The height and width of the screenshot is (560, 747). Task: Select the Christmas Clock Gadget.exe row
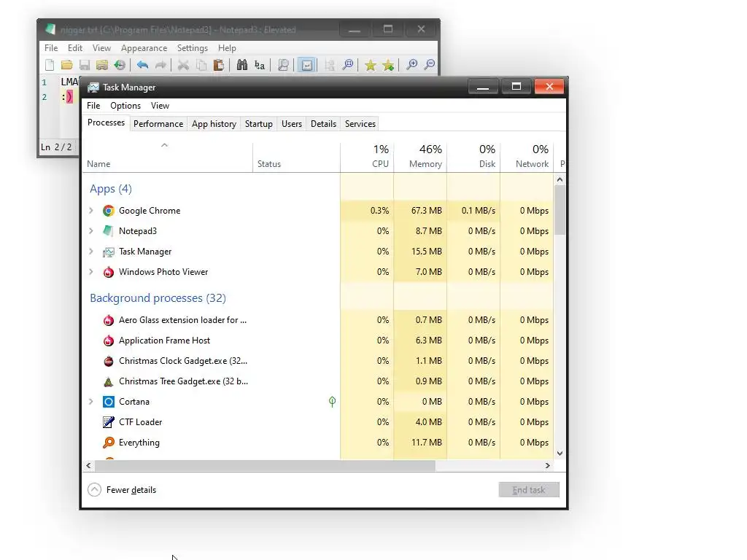point(317,361)
